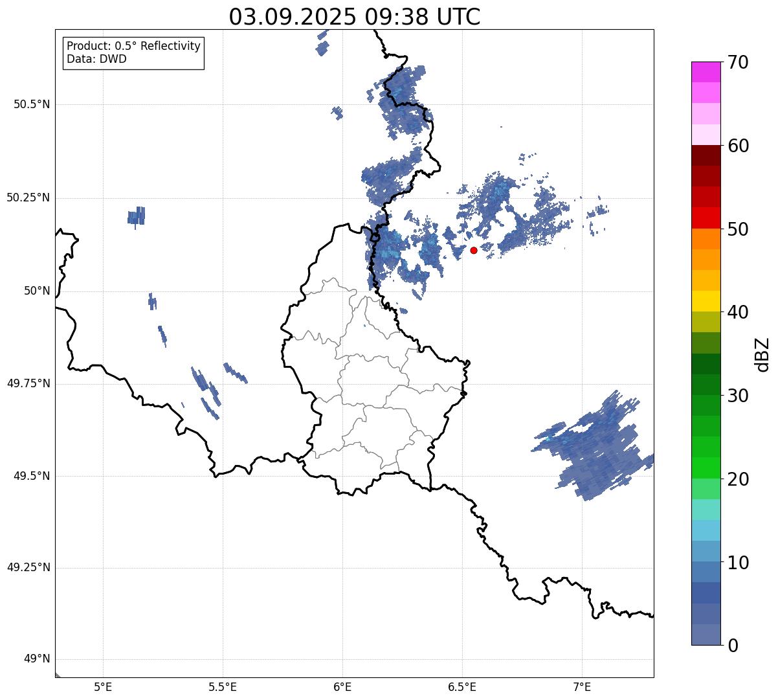
Task: Click the title "03.09.2025 09:38 UTC"
Action: click(x=355, y=17)
